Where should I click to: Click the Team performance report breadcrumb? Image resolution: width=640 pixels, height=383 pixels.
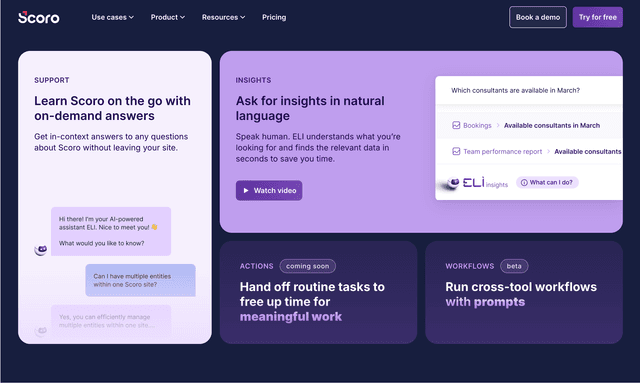point(502,151)
